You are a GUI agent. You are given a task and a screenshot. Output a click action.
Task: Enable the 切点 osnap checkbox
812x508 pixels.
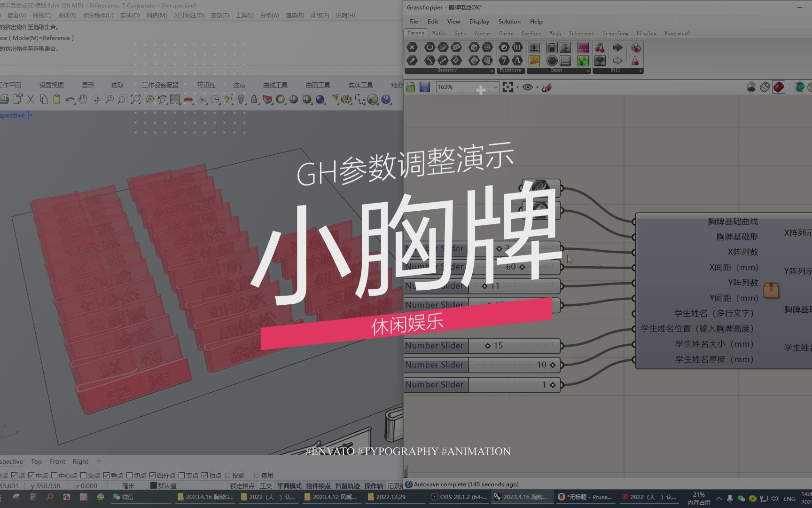[129, 476]
